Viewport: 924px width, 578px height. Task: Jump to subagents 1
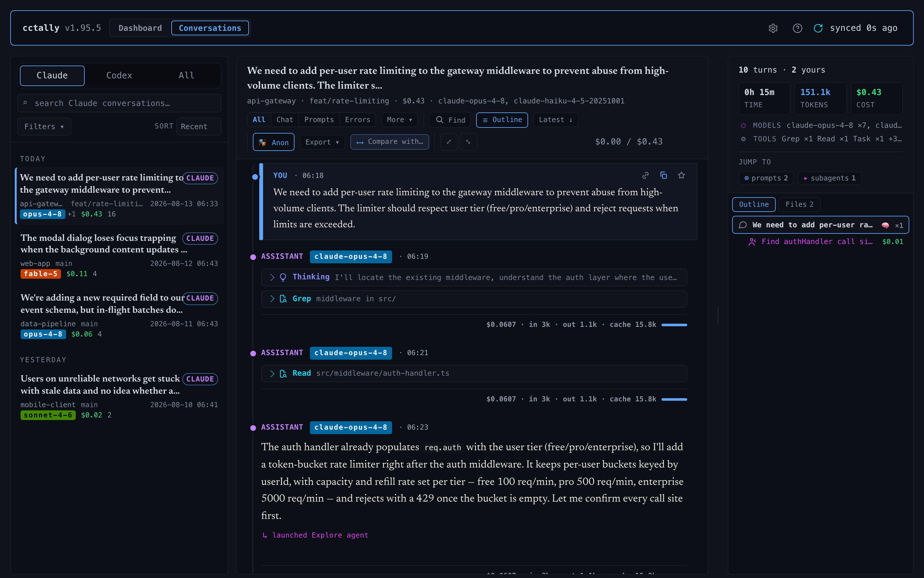point(830,178)
